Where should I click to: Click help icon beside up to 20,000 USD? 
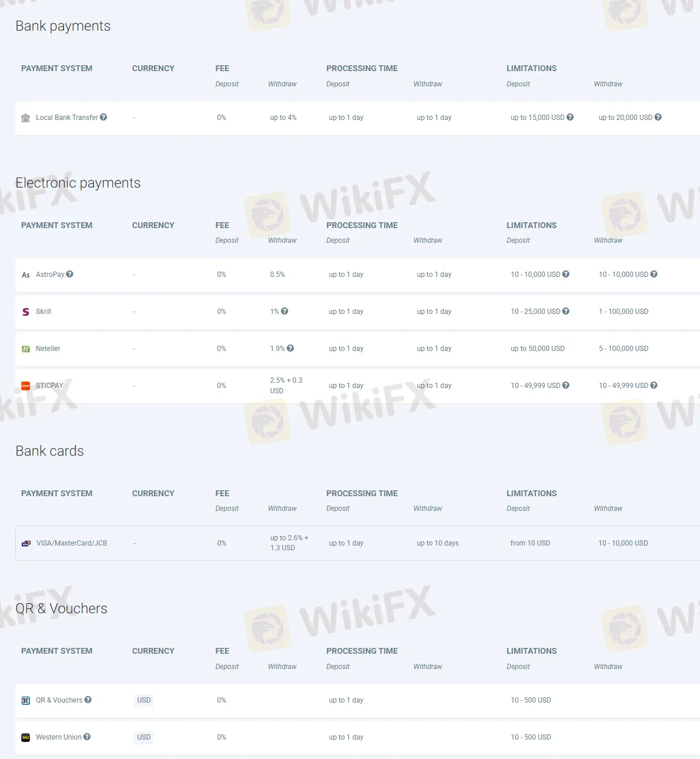658,117
